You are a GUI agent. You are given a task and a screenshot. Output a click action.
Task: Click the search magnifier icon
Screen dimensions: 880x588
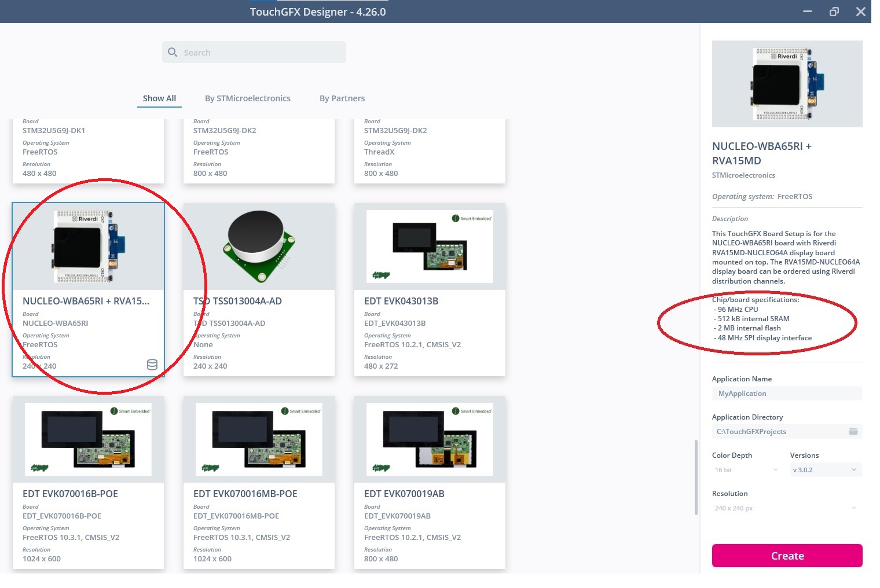pos(173,52)
